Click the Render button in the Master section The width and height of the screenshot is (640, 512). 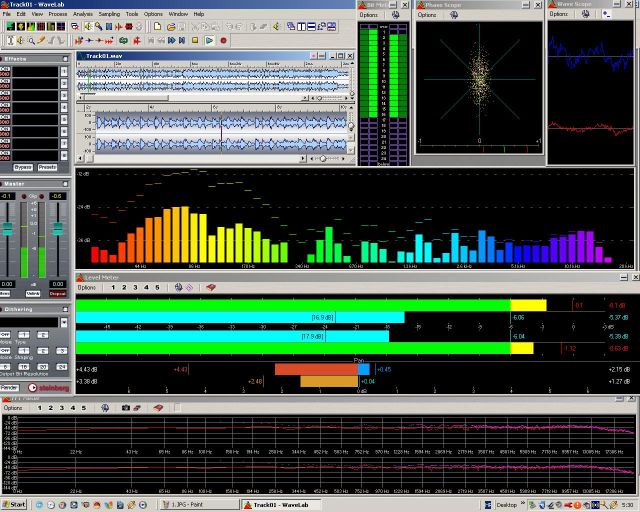pyautogui.click(x=9, y=387)
